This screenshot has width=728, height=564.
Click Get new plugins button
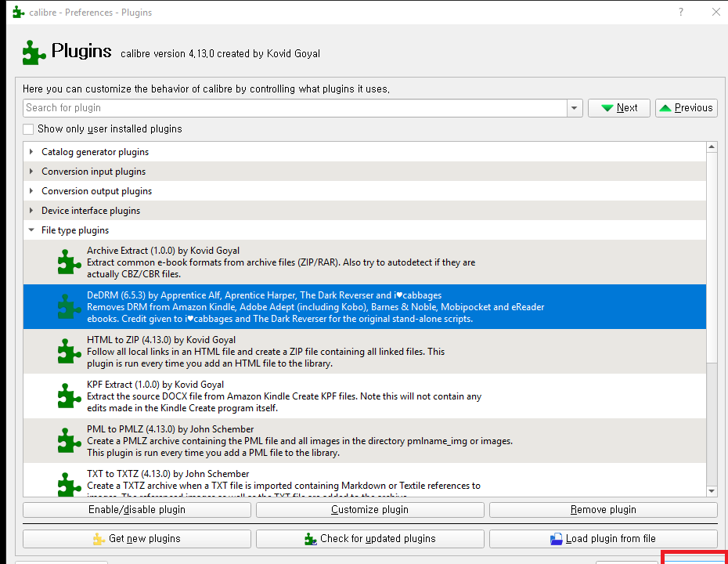click(137, 539)
